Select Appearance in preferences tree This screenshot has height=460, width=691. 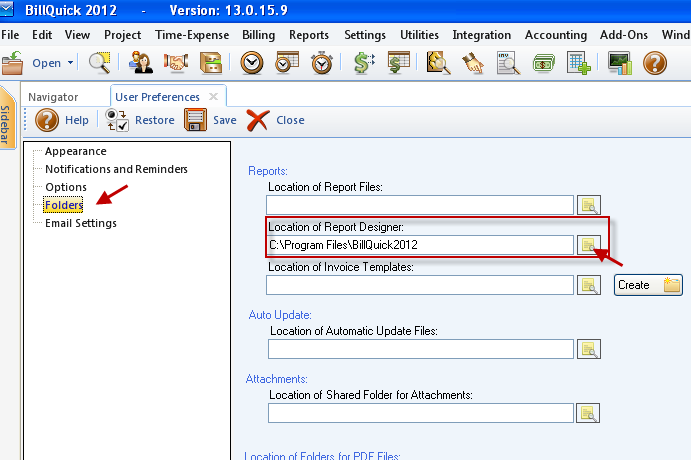pyautogui.click(x=75, y=151)
